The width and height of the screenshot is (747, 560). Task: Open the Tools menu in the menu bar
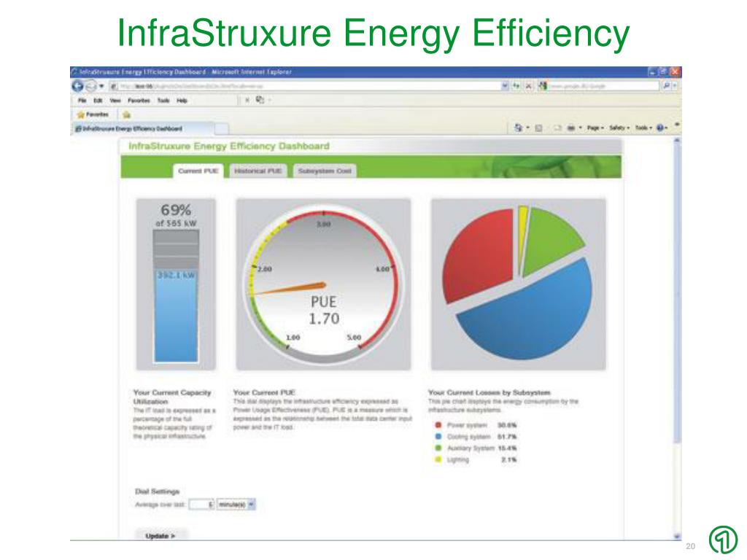pyautogui.click(x=163, y=101)
